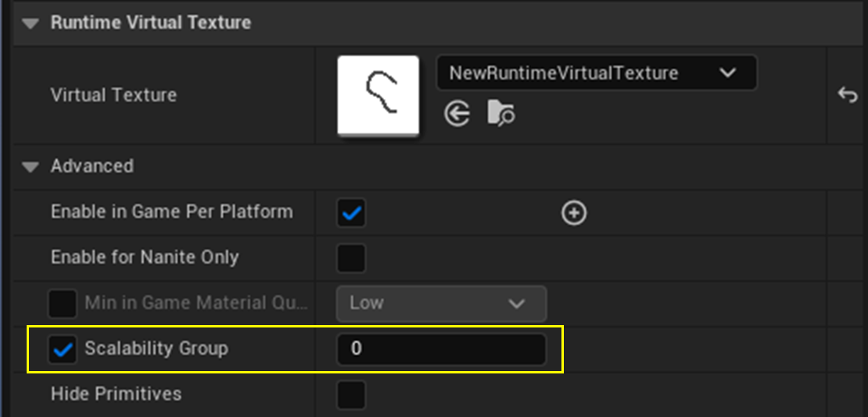Enable Min in Game Material Quality override
This screenshot has height=417, width=868.
(62, 304)
